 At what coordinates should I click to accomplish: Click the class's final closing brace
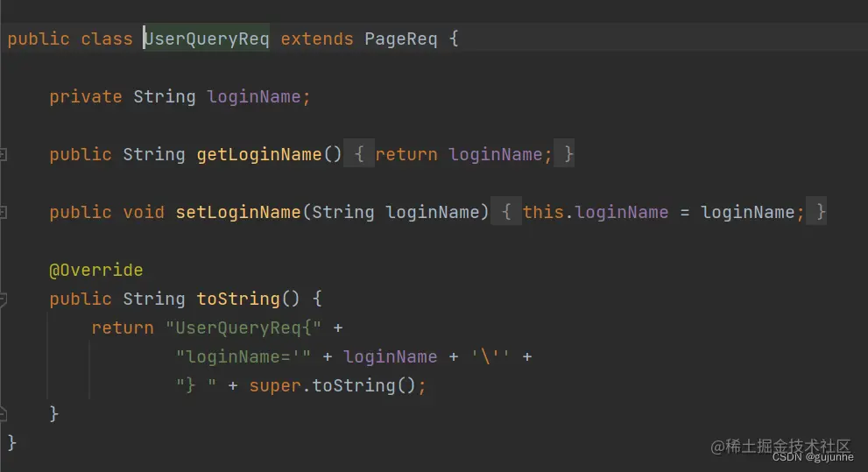pyautogui.click(x=11, y=443)
